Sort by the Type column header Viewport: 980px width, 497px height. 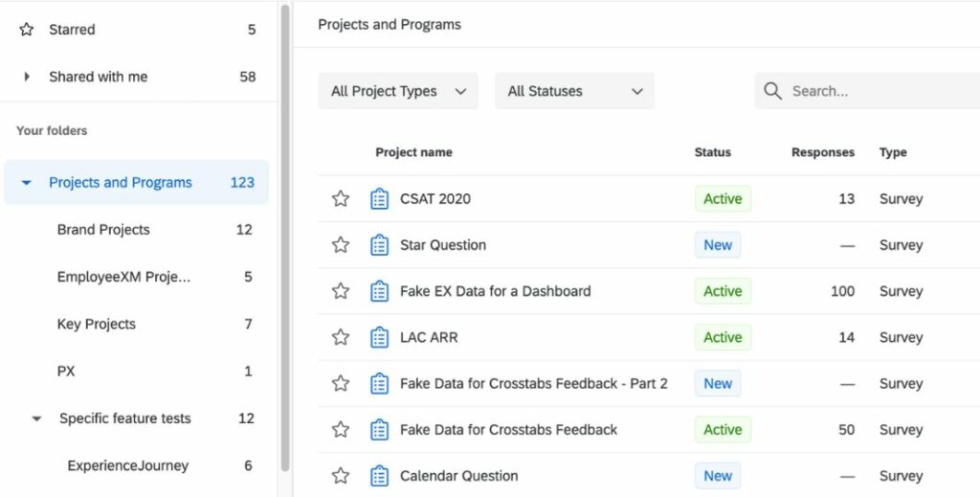893,152
